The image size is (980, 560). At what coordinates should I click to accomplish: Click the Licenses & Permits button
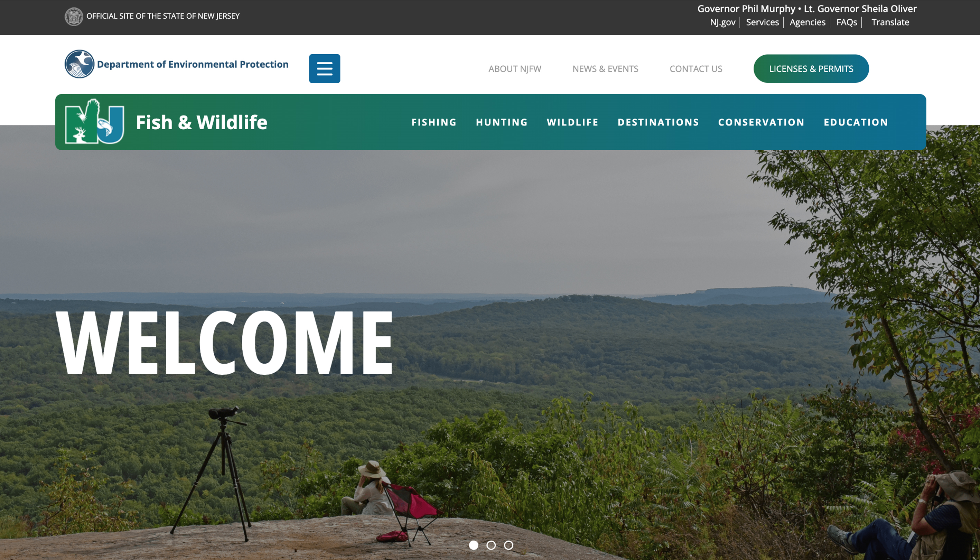click(x=811, y=68)
